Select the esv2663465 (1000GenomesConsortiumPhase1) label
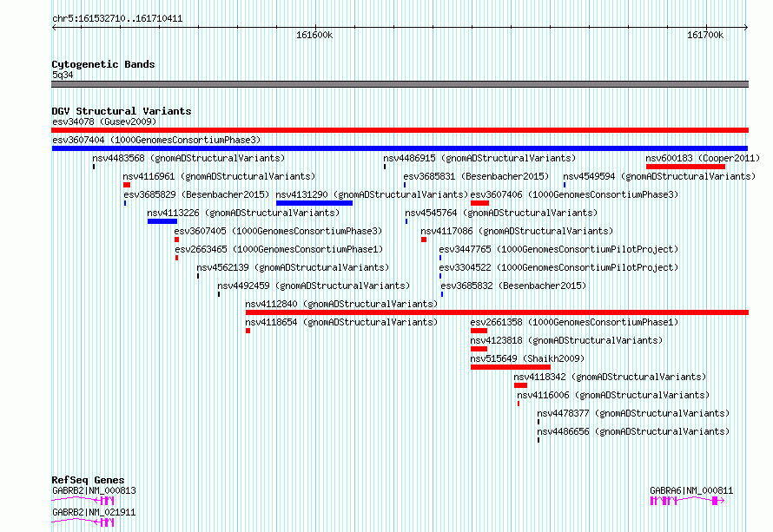 pyautogui.click(x=279, y=249)
